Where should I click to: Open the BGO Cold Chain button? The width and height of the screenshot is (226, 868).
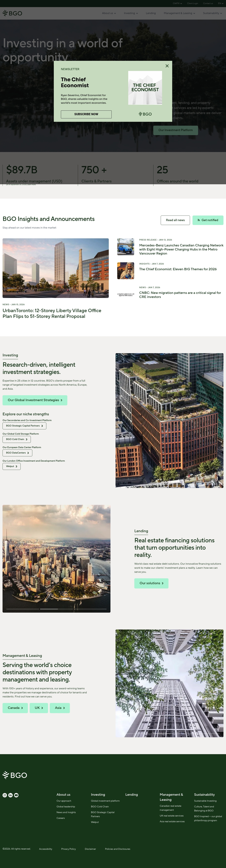[17, 439]
